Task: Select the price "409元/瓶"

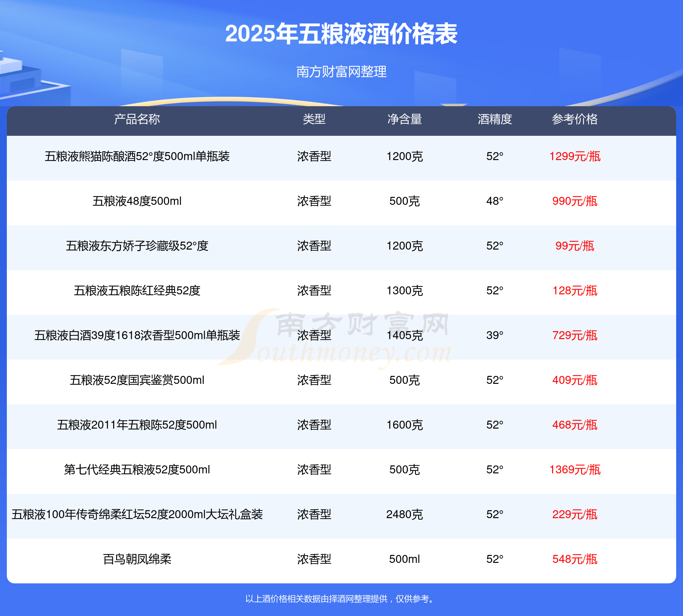Action: [575, 380]
